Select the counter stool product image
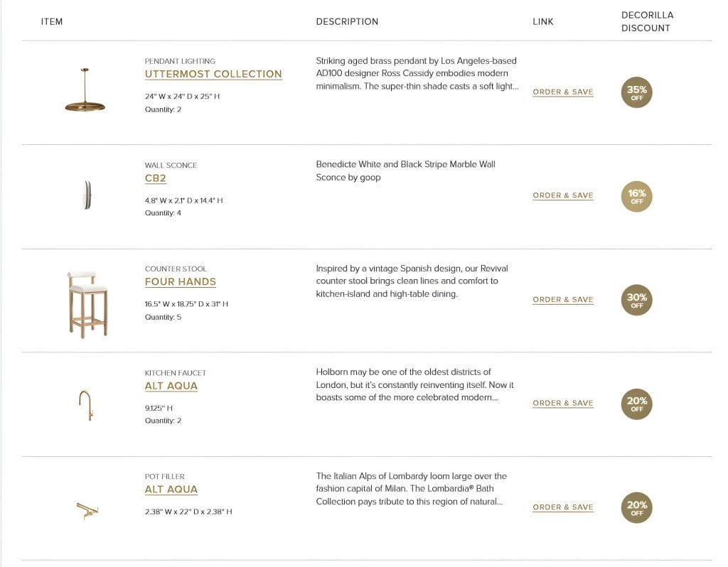Image resolution: width=728 pixels, height=567 pixels. (x=87, y=303)
